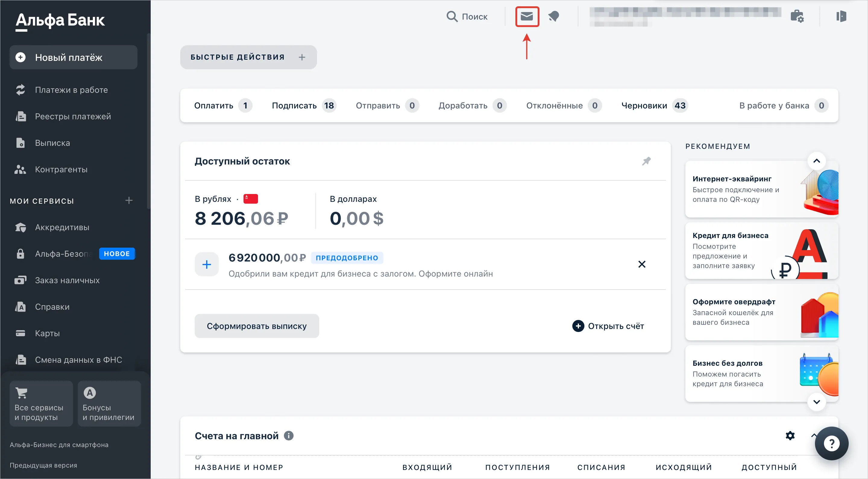Open the Подписать tab
The height and width of the screenshot is (479, 868).
[x=304, y=106]
